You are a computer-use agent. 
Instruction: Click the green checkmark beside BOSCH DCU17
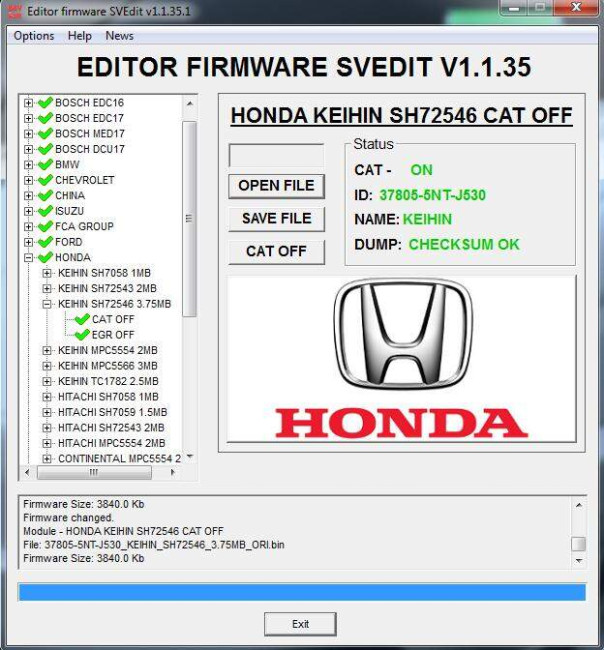click(45, 149)
